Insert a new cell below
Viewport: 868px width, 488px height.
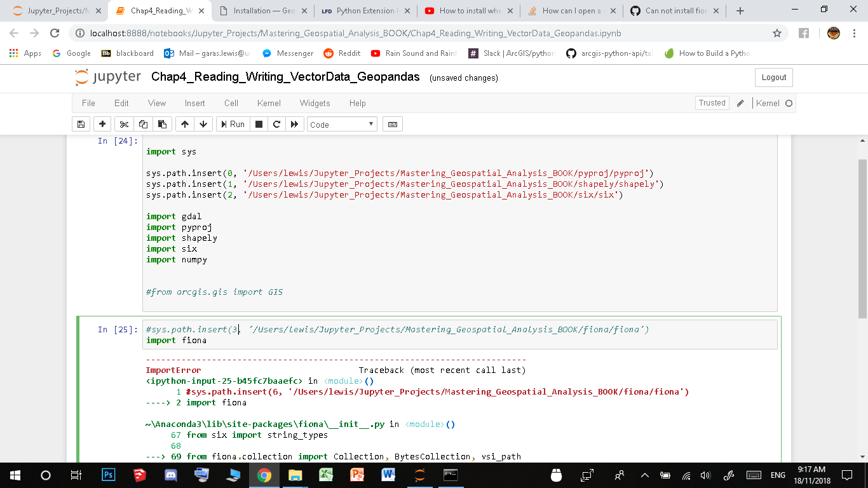pos(102,124)
